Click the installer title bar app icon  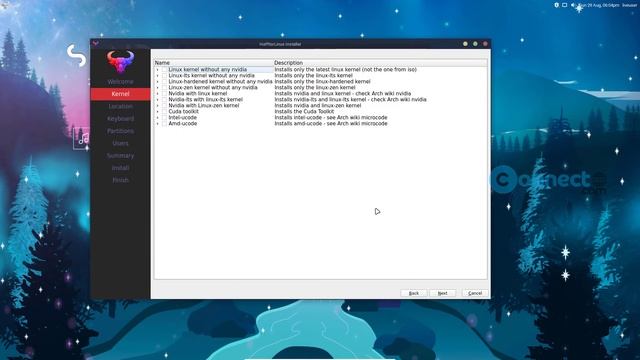click(96, 43)
